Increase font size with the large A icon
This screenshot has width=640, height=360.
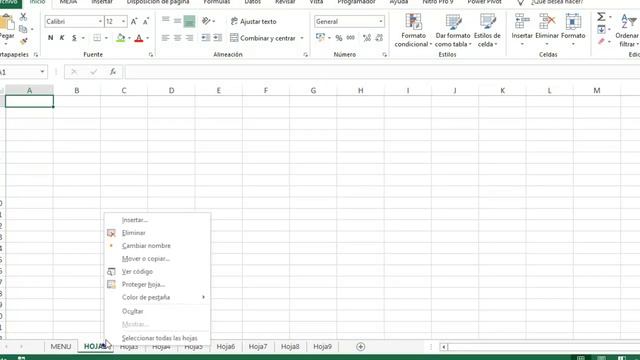click(x=134, y=21)
